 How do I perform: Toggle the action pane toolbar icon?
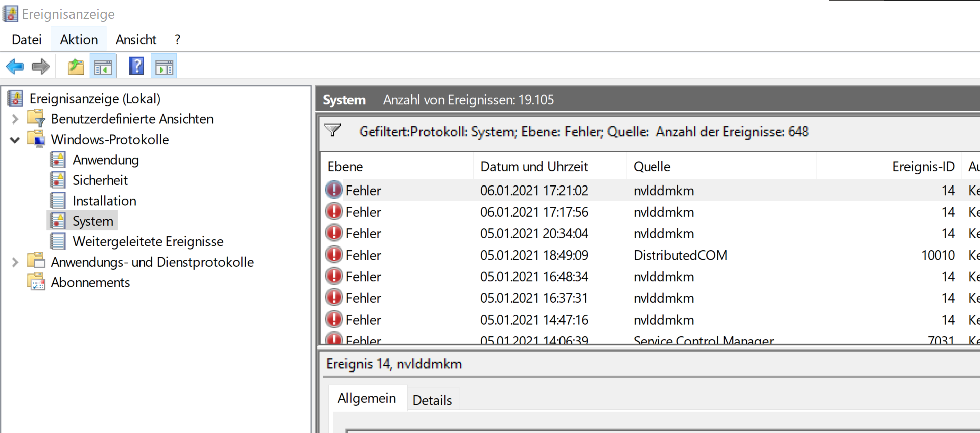point(164,66)
